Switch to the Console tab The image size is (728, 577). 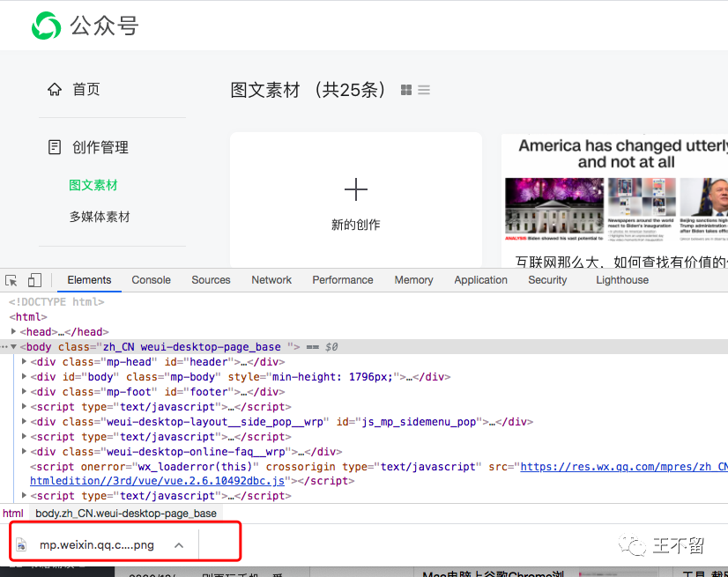click(x=151, y=280)
